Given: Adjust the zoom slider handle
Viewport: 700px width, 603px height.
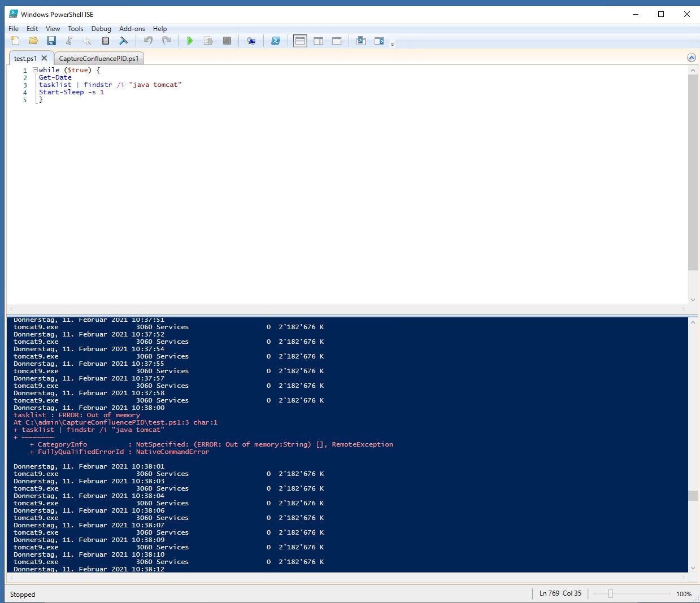Looking at the screenshot, I should 610,593.
